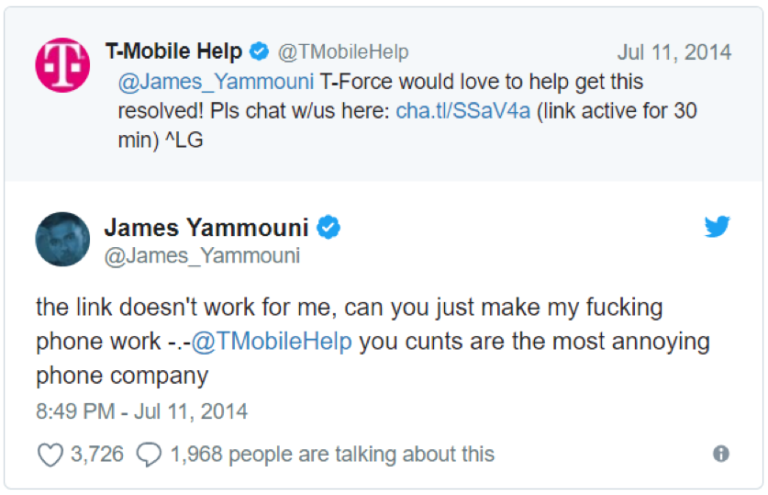Screen dimensions: 768x495
Task: Click T-Mobile Help verified badge
Action: (259, 51)
